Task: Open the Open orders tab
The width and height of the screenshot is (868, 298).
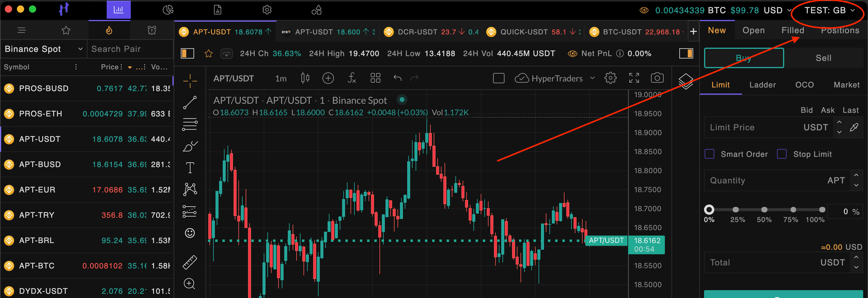Action: click(753, 30)
